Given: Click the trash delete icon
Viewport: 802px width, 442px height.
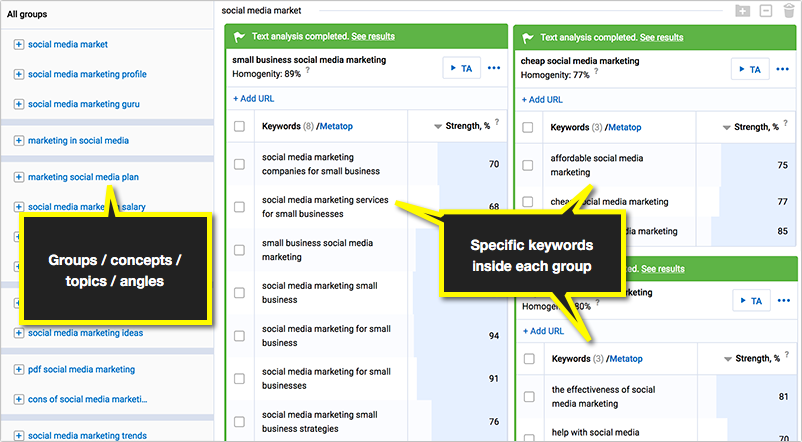Looking at the screenshot, I should tap(789, 10).
